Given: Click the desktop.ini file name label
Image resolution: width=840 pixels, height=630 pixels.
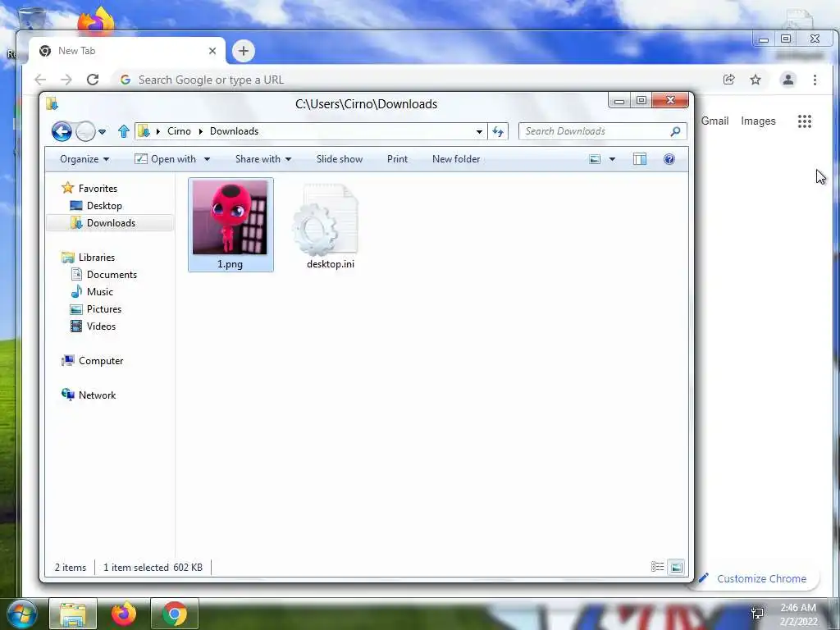Looking at the screenshot, I should [x=331, y=264].
